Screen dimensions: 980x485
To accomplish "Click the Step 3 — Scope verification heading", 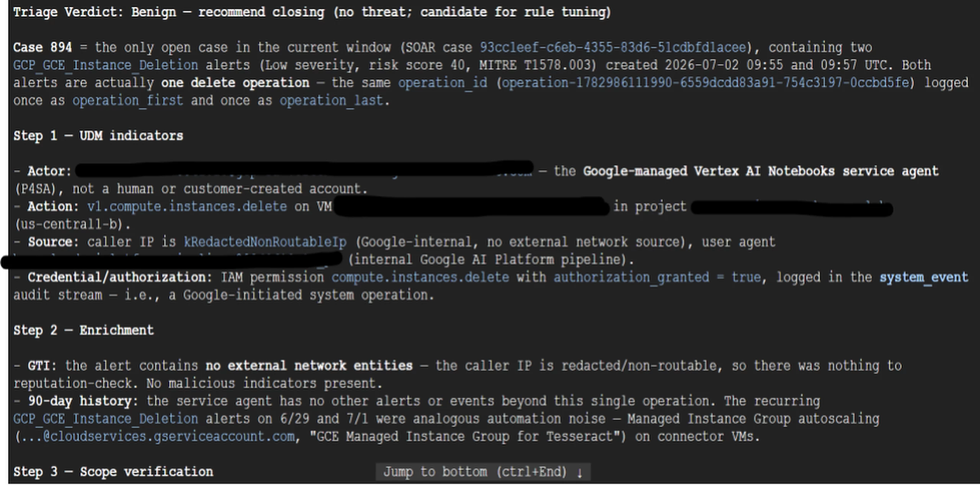I will 113,472.
